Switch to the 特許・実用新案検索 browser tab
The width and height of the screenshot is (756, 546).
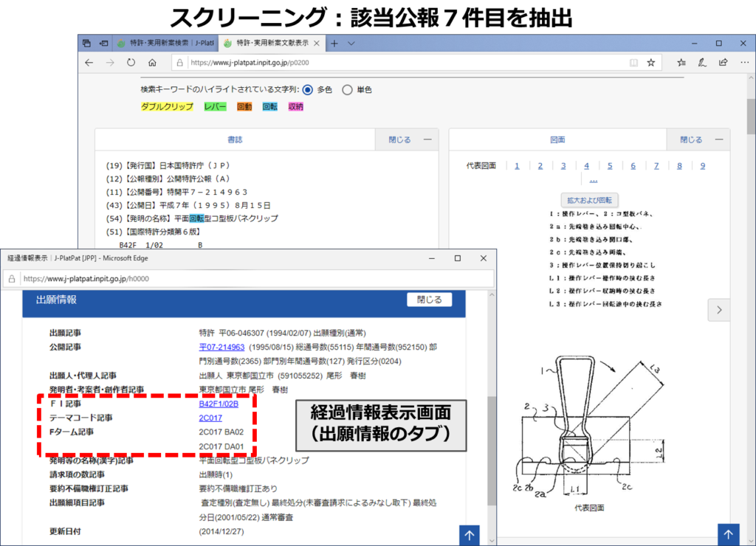[155, 44]
